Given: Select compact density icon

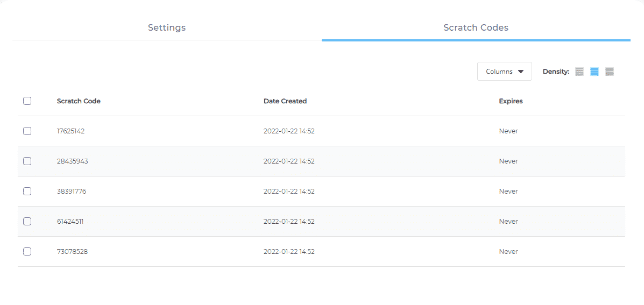Looking at the screenshot, I should point(579,72).
